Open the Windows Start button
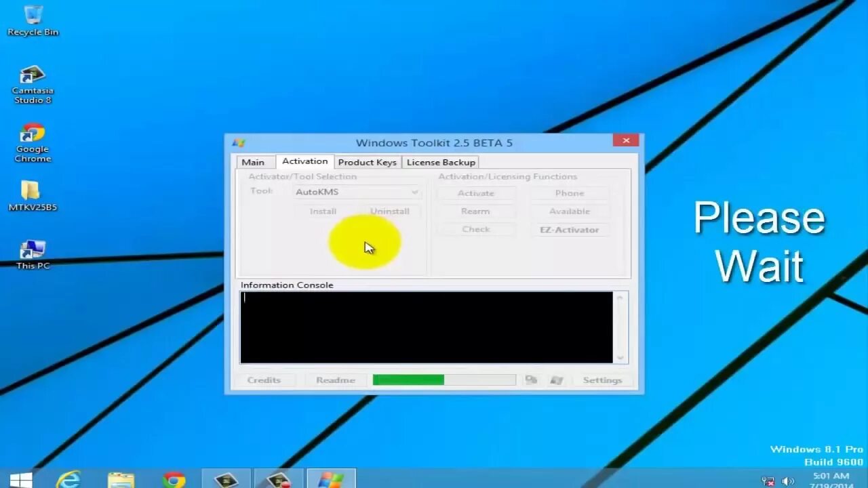This screenshot has width=868, height=488. coord(21,479)
